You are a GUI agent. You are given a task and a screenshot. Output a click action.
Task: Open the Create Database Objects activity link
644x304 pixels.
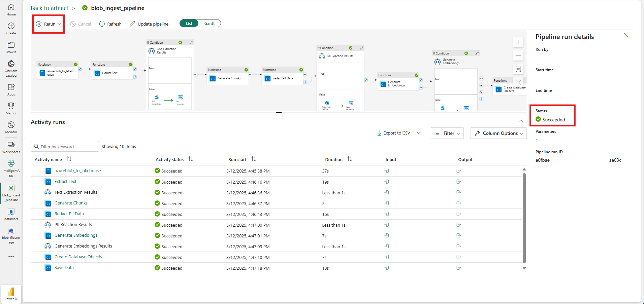(78, 257)
